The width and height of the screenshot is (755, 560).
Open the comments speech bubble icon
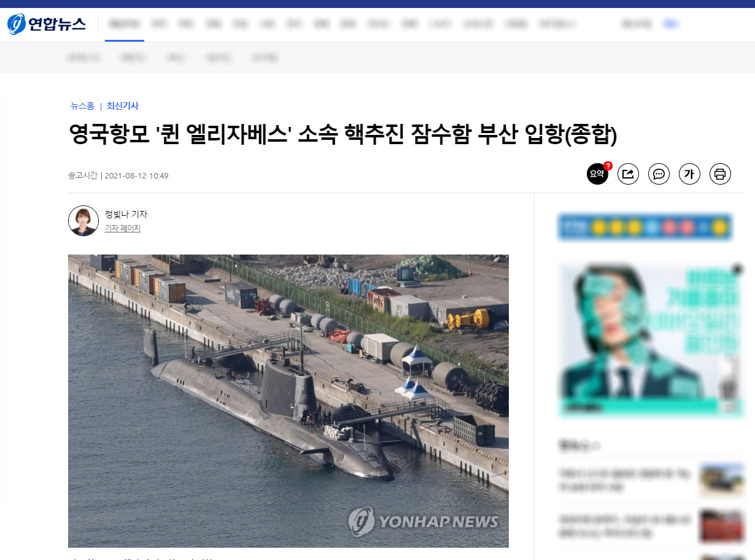(x=659, y=174)
